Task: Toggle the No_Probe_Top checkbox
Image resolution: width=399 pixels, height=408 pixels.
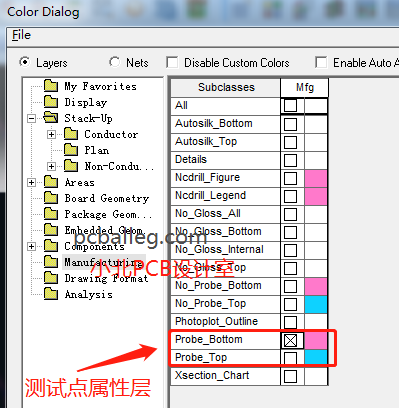Action: coord(290,304)
